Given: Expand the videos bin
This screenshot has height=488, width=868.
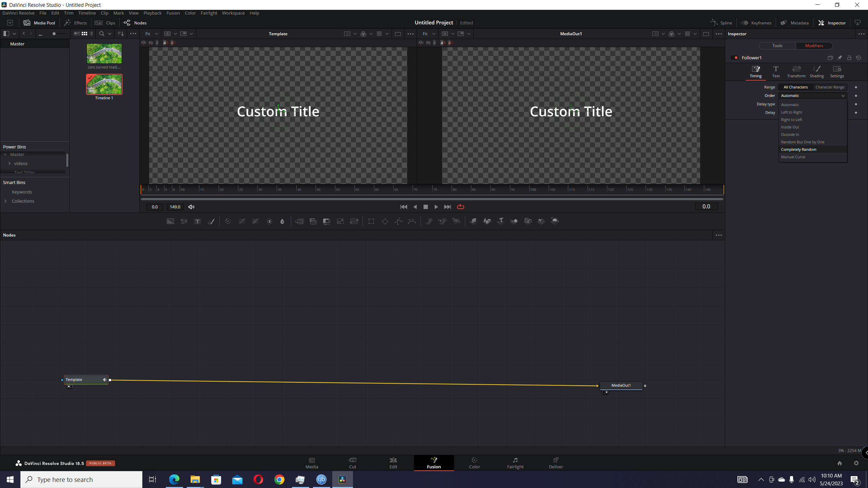Looking at the screenshot, I should click(x=9, y=163).
